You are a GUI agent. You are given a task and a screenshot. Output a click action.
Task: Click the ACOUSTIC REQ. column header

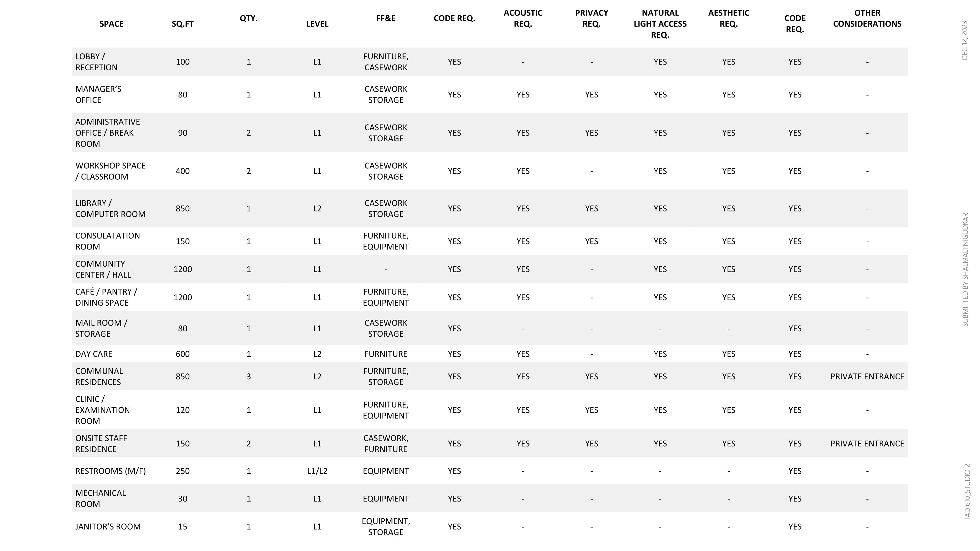pos(523,18)
